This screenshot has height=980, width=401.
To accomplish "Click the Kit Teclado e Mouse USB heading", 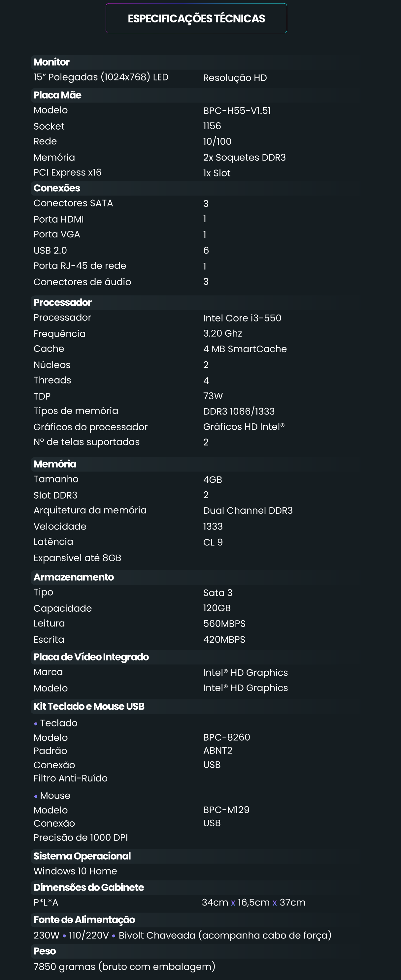I will [89, 706].
